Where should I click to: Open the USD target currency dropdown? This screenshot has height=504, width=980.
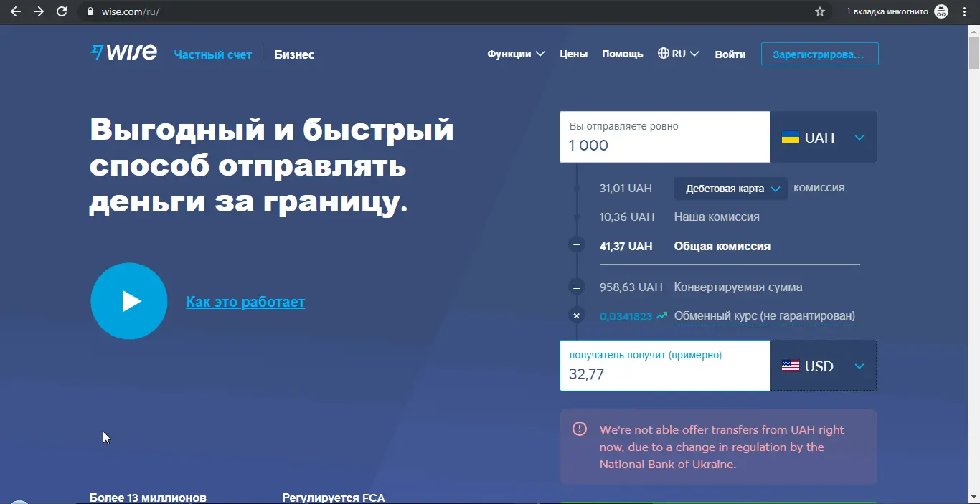click(824, 366)
